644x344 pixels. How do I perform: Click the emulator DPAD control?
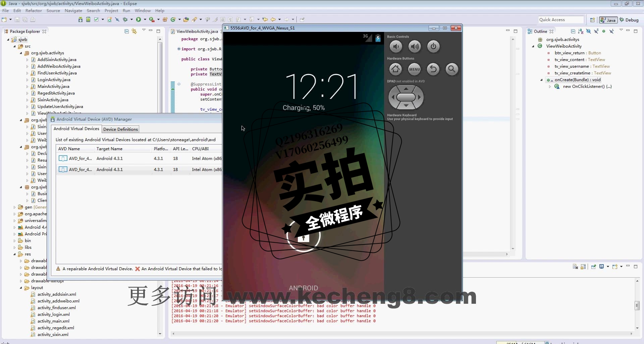406,97
